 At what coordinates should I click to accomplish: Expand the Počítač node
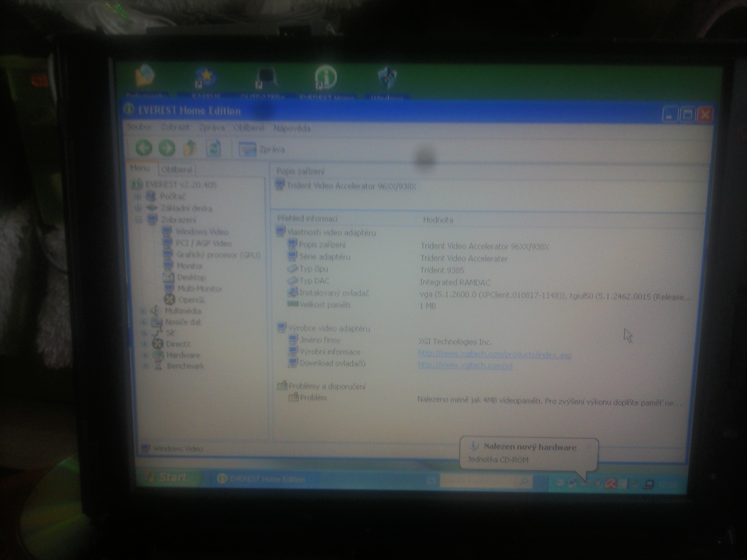coord(137,196)
